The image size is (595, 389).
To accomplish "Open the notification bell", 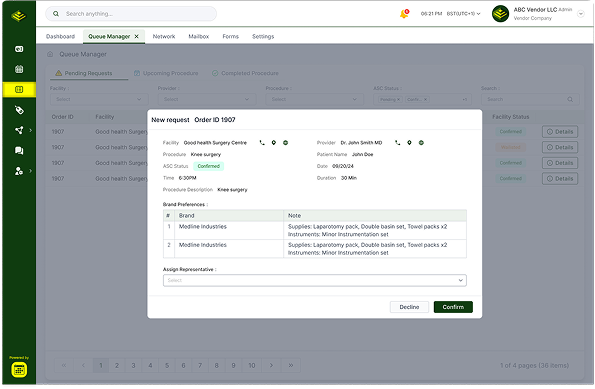I will click(404, 14).
